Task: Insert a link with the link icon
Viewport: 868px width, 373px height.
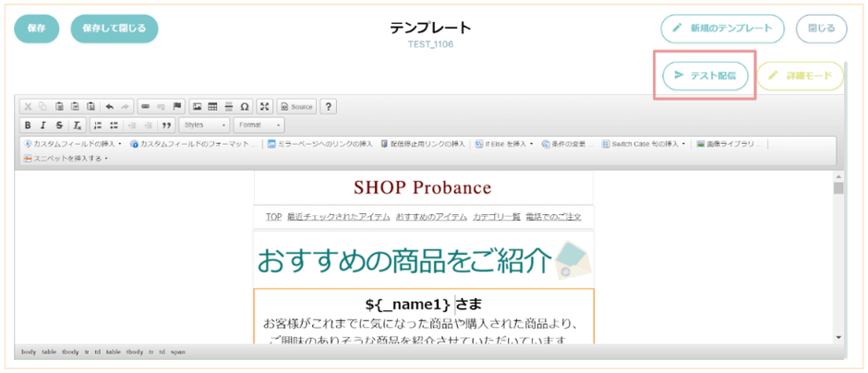Action: coord(145,106)
